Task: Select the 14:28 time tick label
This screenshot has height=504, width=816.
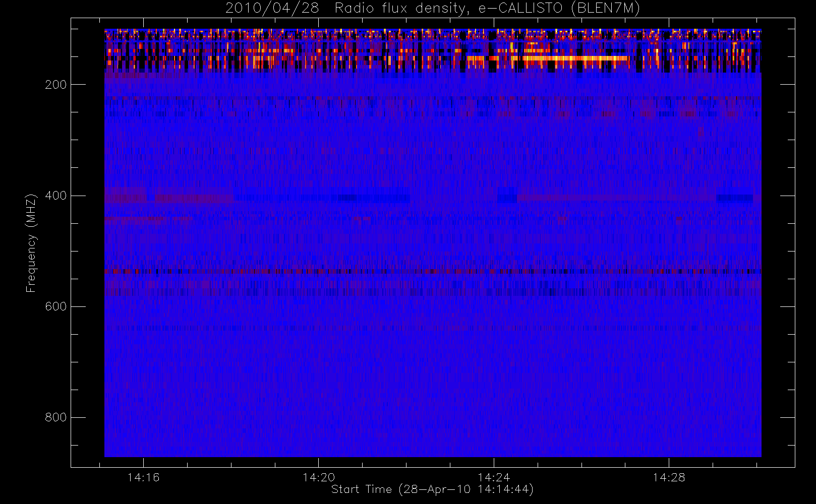Action: click(x=669, y=477)
